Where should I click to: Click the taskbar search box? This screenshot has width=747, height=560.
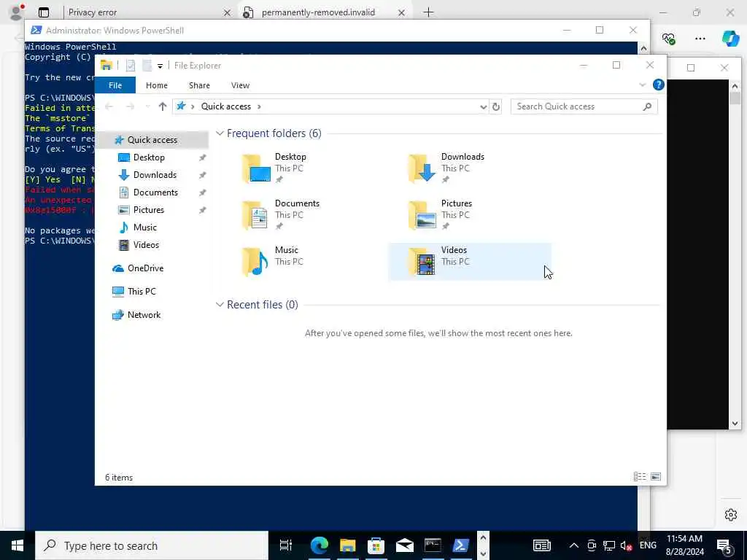point(152,545)
